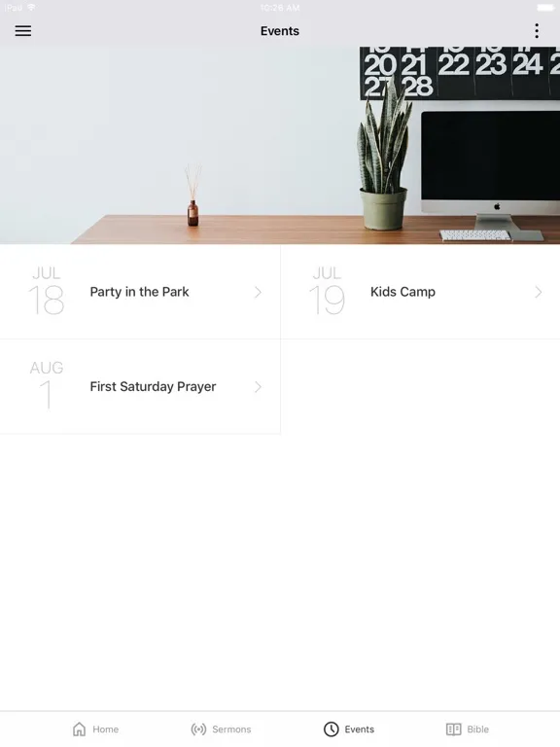The height and width of the screenshot is (747, 560).
Task: Open the Party in the Park event
Action: tap(140, 292)
